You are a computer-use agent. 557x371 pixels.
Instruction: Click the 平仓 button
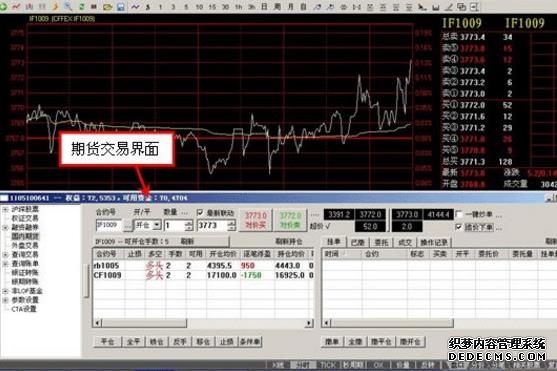pyautogui.click(x=107, y=342)
